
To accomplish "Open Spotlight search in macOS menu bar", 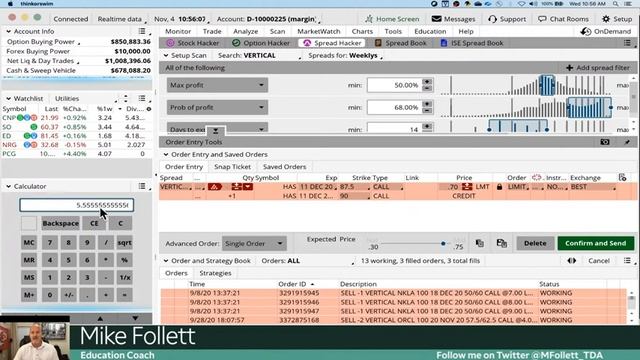I will [x=616, y=4].
